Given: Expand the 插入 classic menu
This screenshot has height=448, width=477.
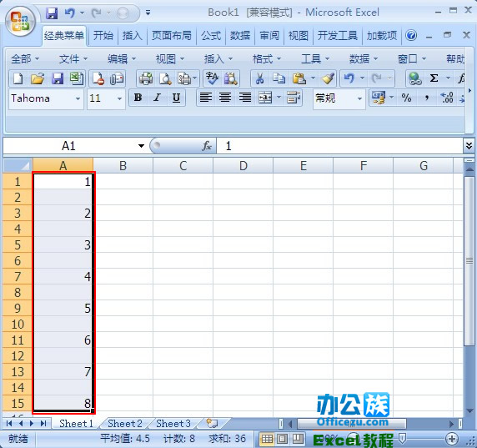Looking at the screenshot, I should pos(218,58).
